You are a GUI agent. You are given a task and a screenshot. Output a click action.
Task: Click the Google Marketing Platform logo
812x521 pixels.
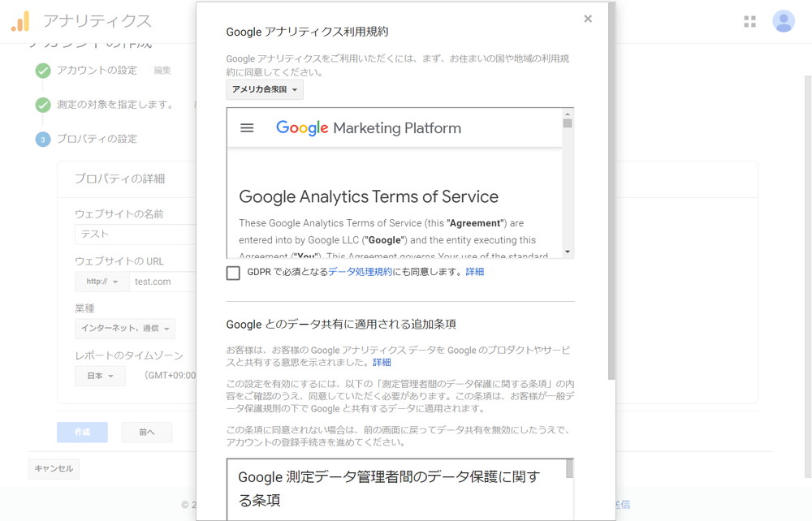click(x=368, y=127)
